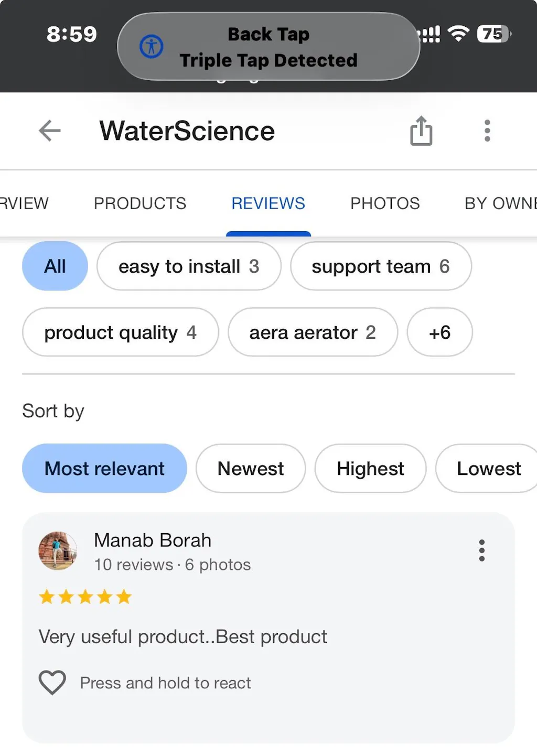
Task: Tap the heart icon to react
Action: pos(52,683)
